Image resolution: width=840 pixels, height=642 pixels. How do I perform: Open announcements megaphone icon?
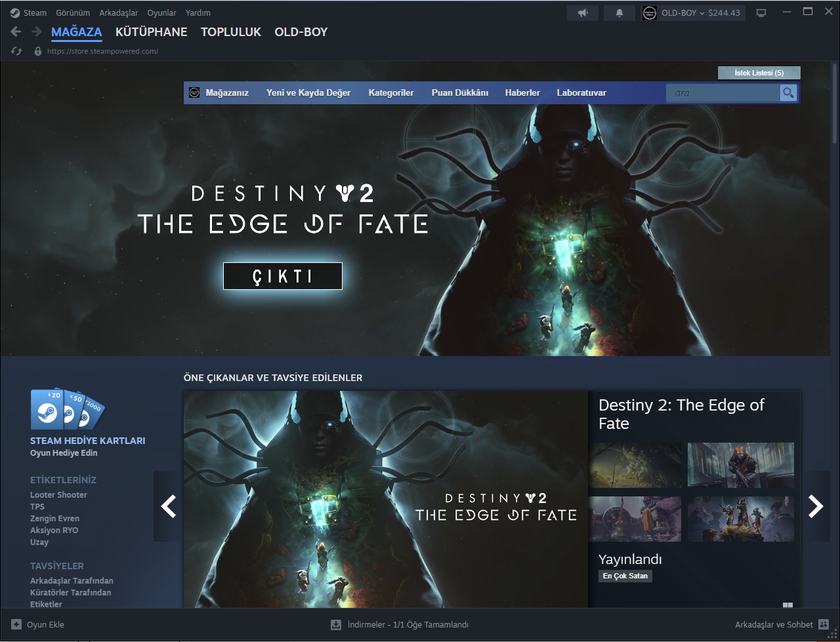click(x=583, y=13)
